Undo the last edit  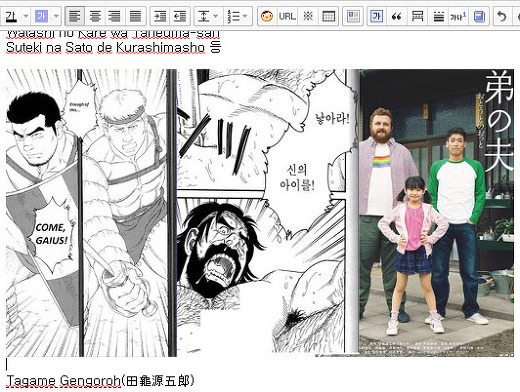502,16
